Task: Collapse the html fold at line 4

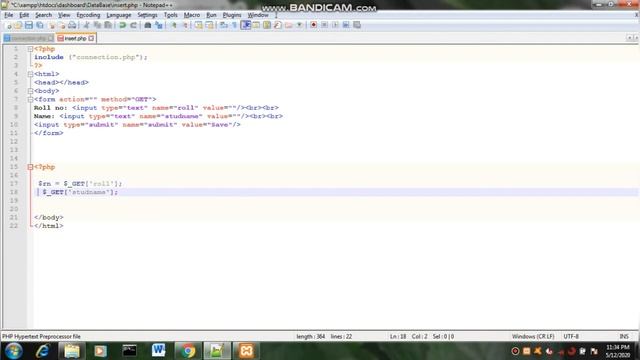Action: pos(30,74)
